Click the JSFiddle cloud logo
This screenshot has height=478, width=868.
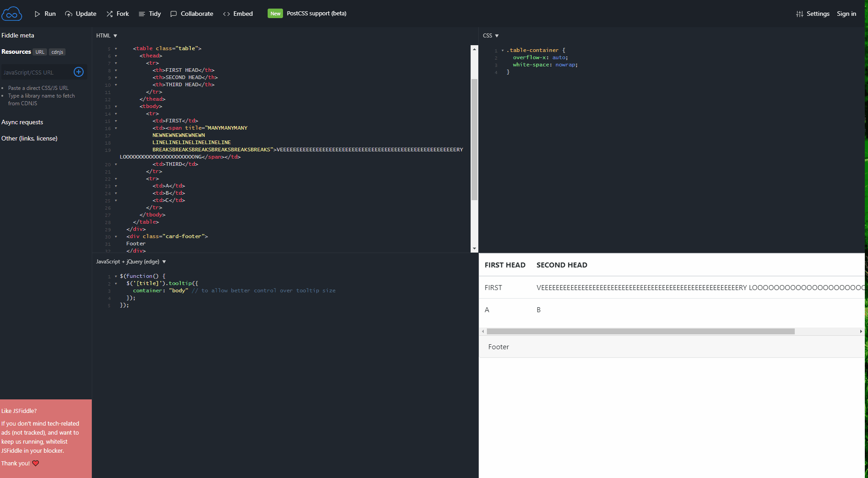pyautogui.click(x=12, y=13)
